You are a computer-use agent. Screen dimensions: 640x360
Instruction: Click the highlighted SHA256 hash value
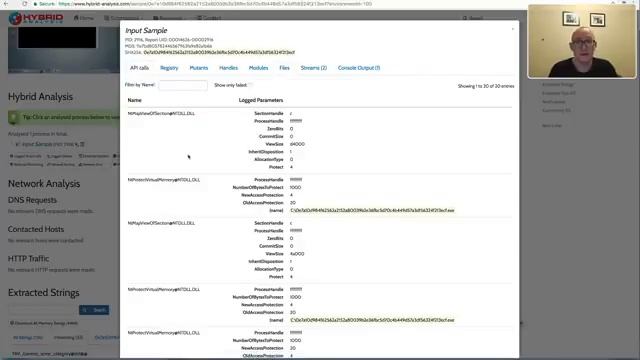click(219, 53)
